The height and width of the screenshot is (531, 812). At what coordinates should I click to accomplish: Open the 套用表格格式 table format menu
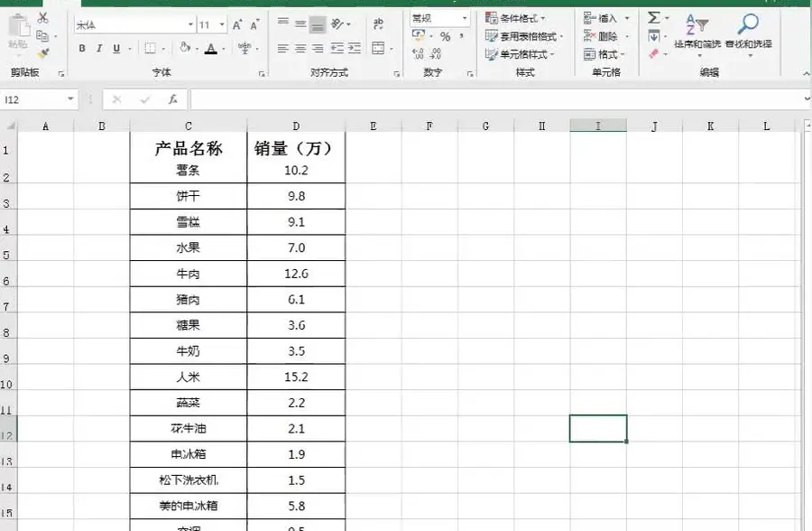tap(524, 36)
